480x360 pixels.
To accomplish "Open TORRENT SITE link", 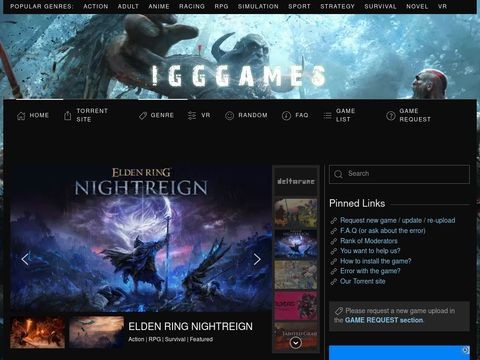I will (x=92, y=115).
